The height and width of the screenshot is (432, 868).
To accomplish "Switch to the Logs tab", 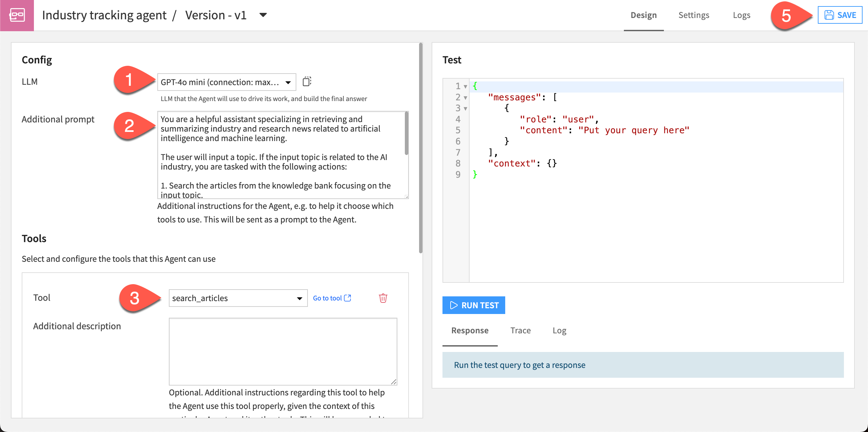I will (x=742, y=15).
